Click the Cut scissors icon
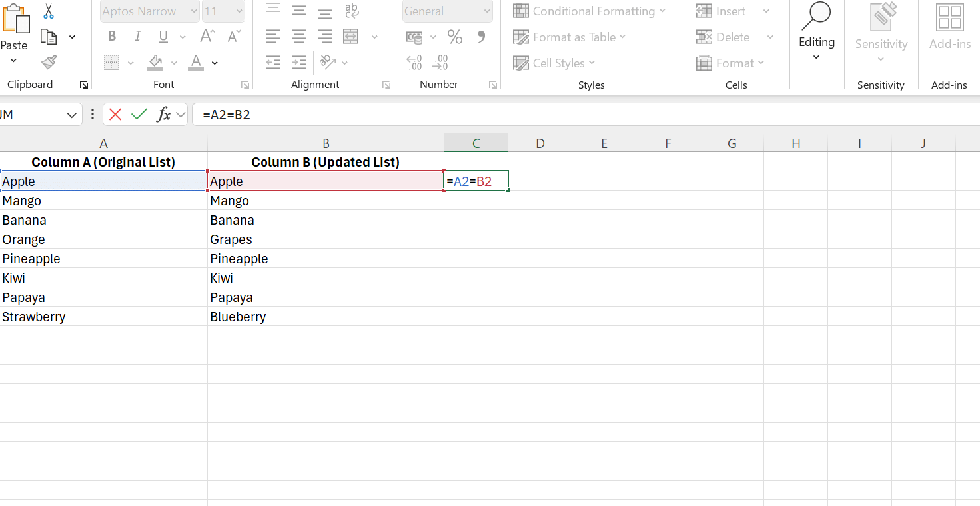The image size is (980, 506). click(49, 11)
